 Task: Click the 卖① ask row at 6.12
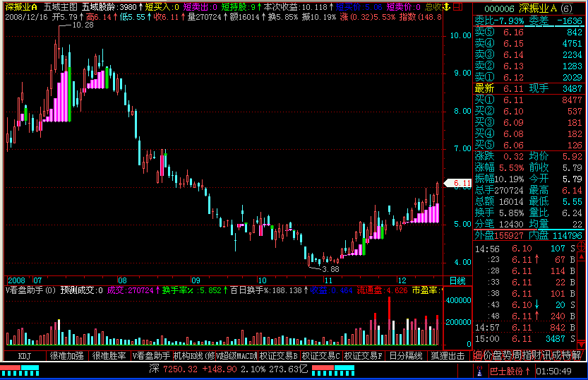(529, 77)
